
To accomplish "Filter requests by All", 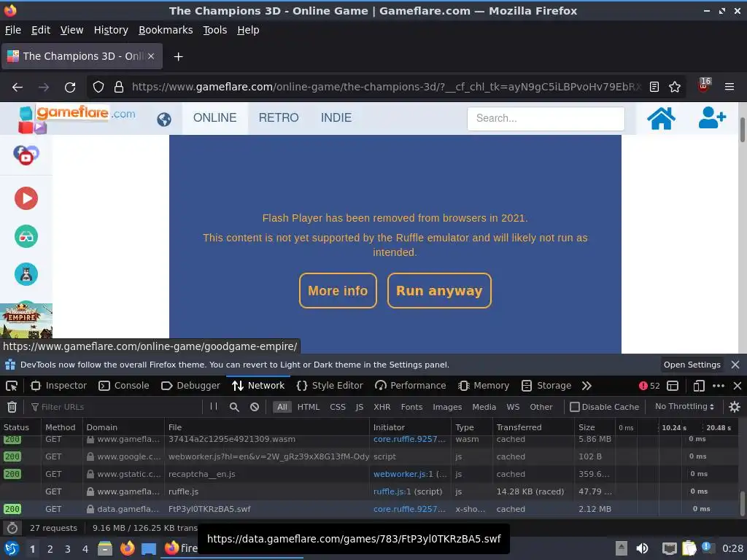I will (x=282, y=407).
